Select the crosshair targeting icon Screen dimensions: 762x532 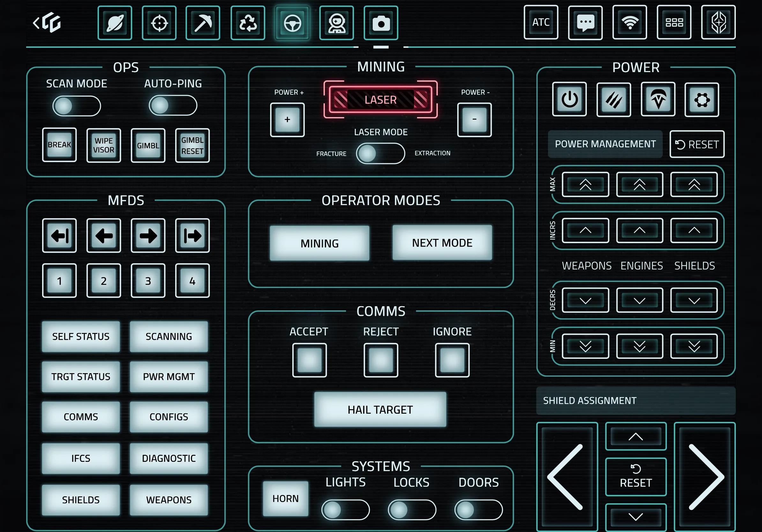(159, 23)
